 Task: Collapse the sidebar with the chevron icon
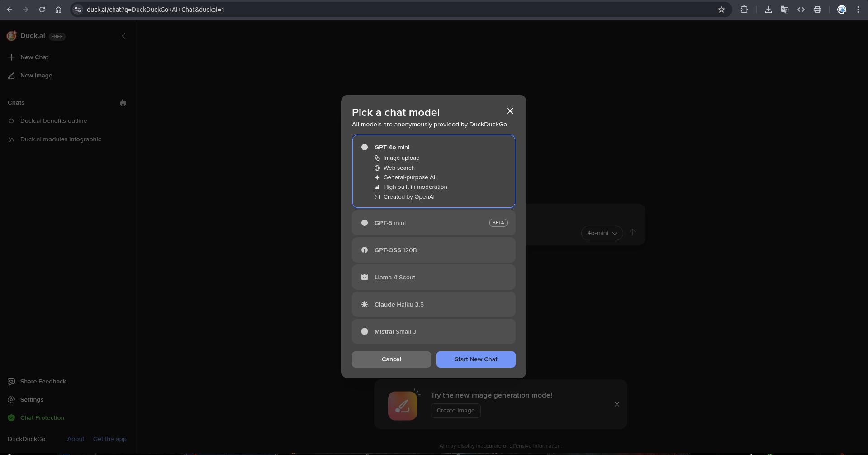[x=123, y=36]
